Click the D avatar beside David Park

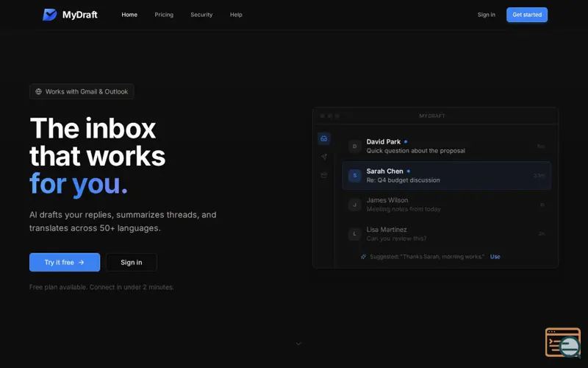point(354,146)
